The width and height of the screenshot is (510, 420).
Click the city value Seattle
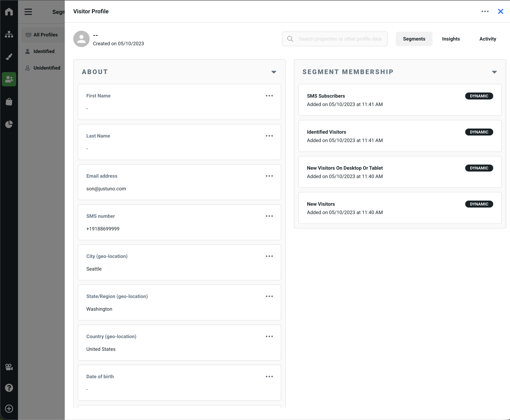94,269
